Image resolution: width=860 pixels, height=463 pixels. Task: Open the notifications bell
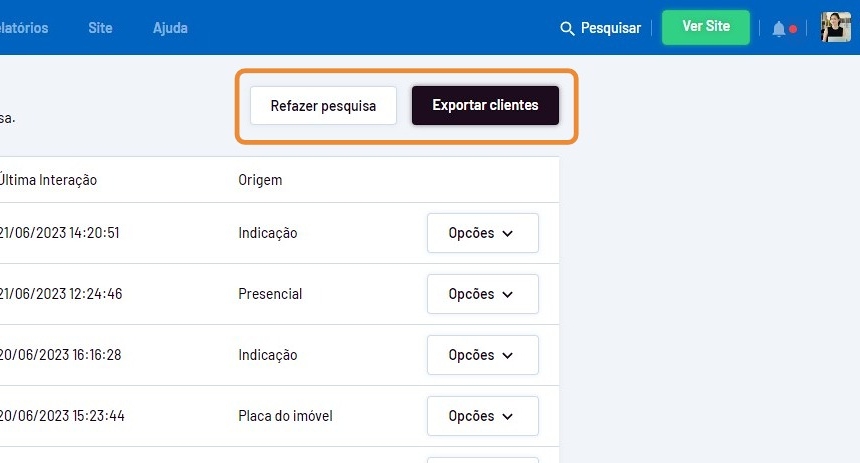(x=779, y=29)
